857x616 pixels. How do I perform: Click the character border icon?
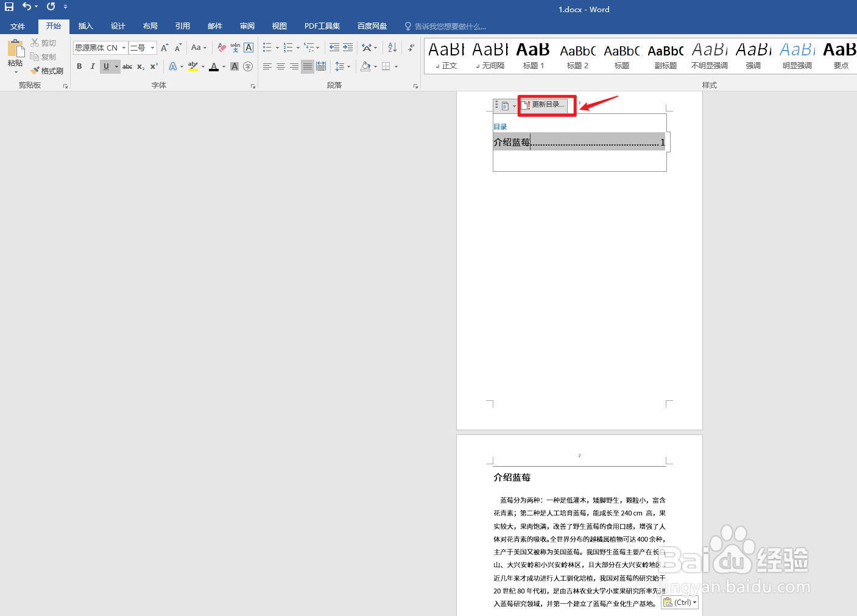click(x=249, y=48)
